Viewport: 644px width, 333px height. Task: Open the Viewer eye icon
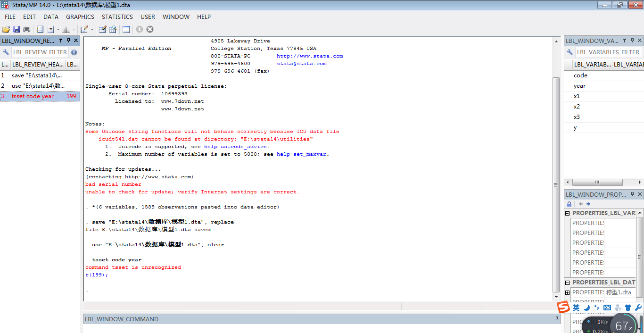50,29
